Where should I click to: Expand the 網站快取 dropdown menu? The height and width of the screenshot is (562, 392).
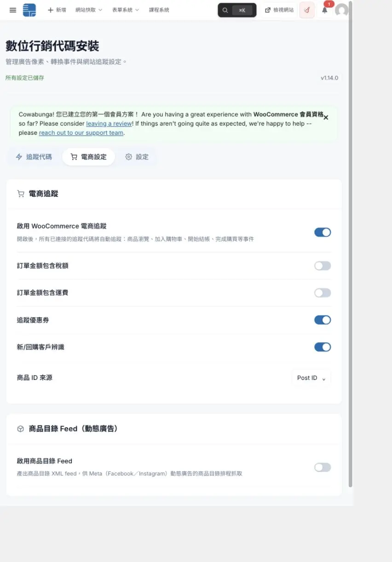tap(89, 10)
